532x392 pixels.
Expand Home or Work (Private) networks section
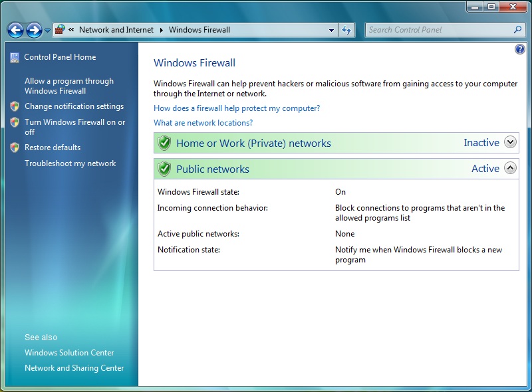point(510,142)
